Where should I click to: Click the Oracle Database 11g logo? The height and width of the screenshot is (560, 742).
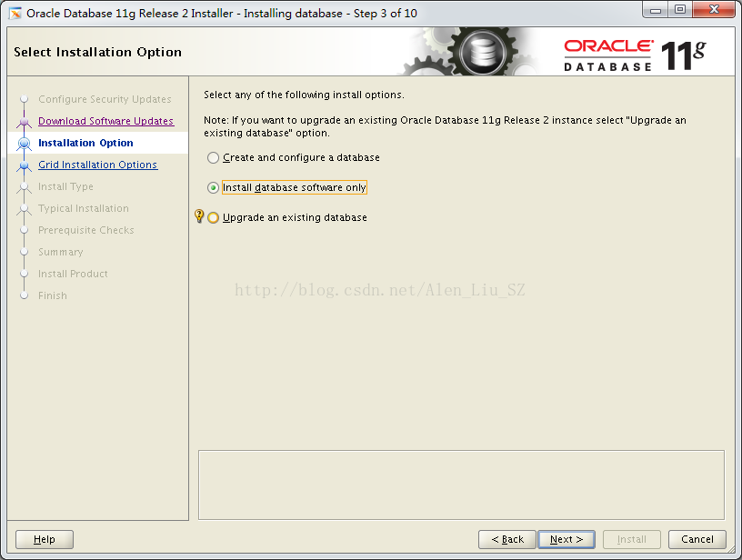pos(635,55)
